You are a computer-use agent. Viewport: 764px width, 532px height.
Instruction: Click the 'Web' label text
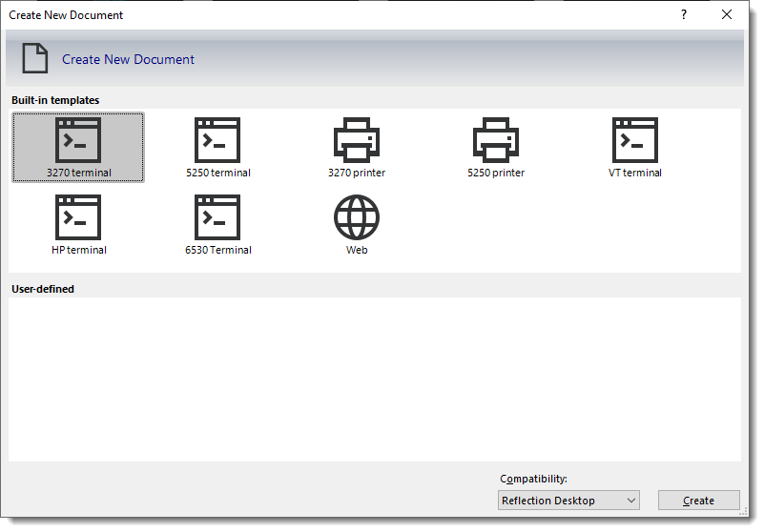click(x=357, y=250)
